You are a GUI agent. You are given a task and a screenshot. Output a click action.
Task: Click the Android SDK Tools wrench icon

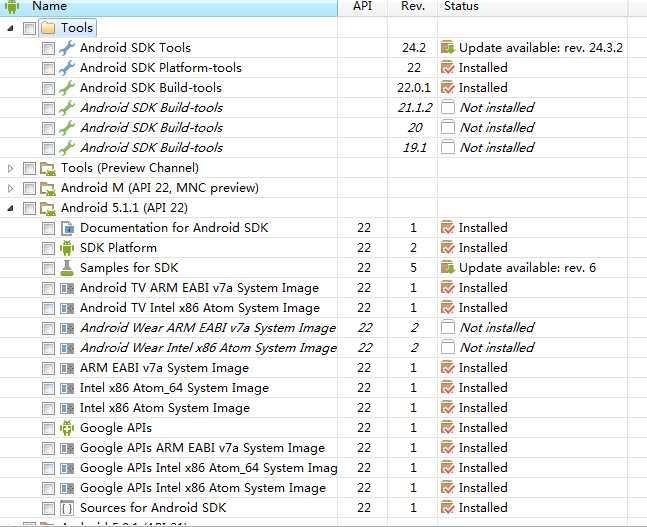coord(67,48)
